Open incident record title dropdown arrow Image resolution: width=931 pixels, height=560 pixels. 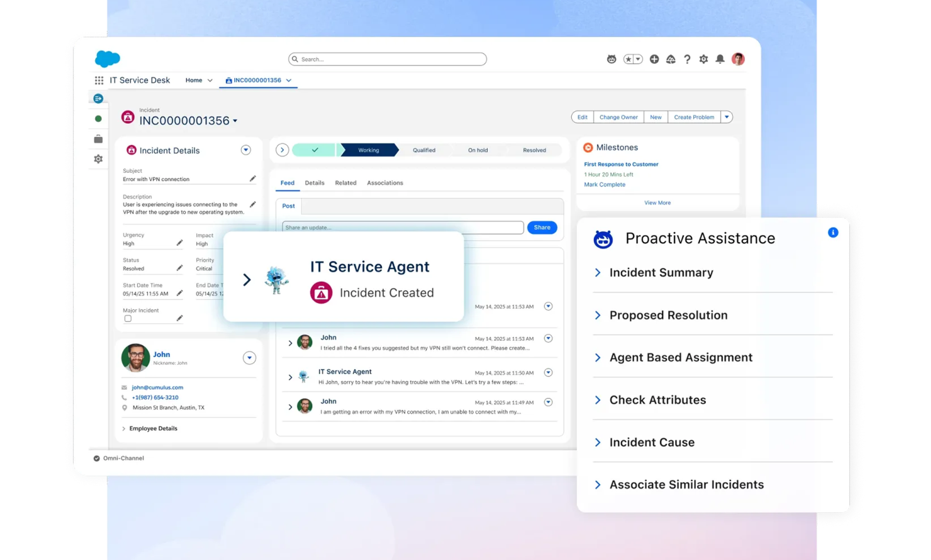coord(235,121)
